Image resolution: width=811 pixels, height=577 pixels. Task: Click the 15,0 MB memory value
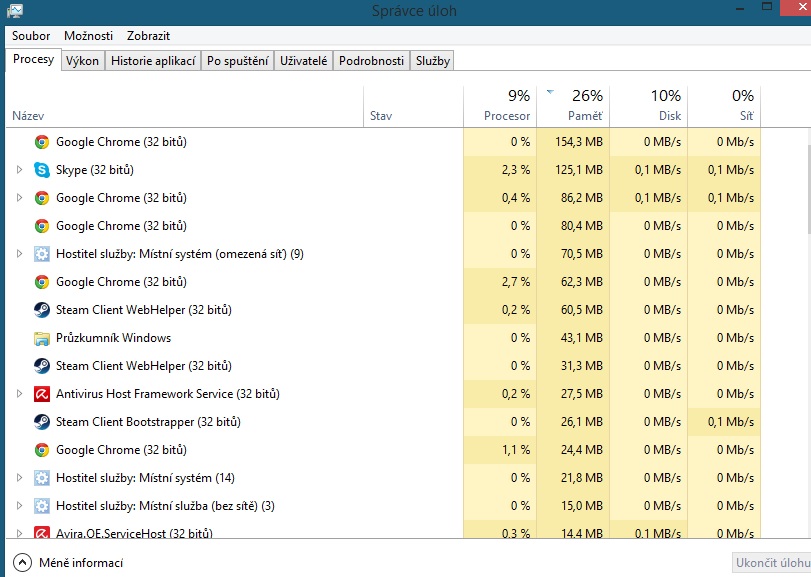[582, 506]
